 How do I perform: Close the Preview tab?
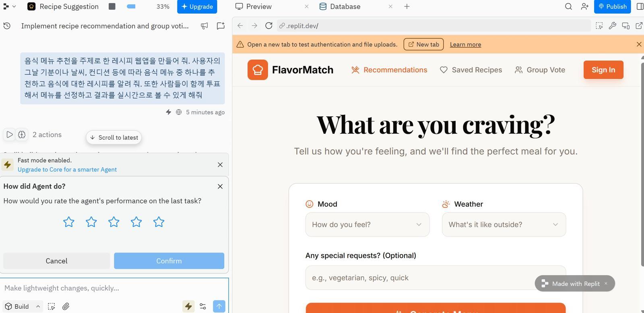point(307,6)
